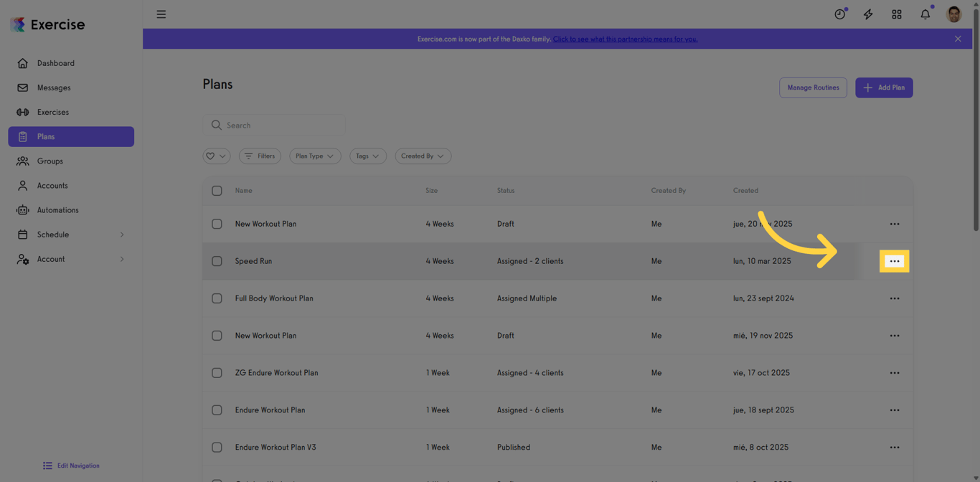This screenshot has width=980, height=482.
Task: Check the New Workout Plan 19 nov row
Action: pyautogui.click(x=217, y=336)
